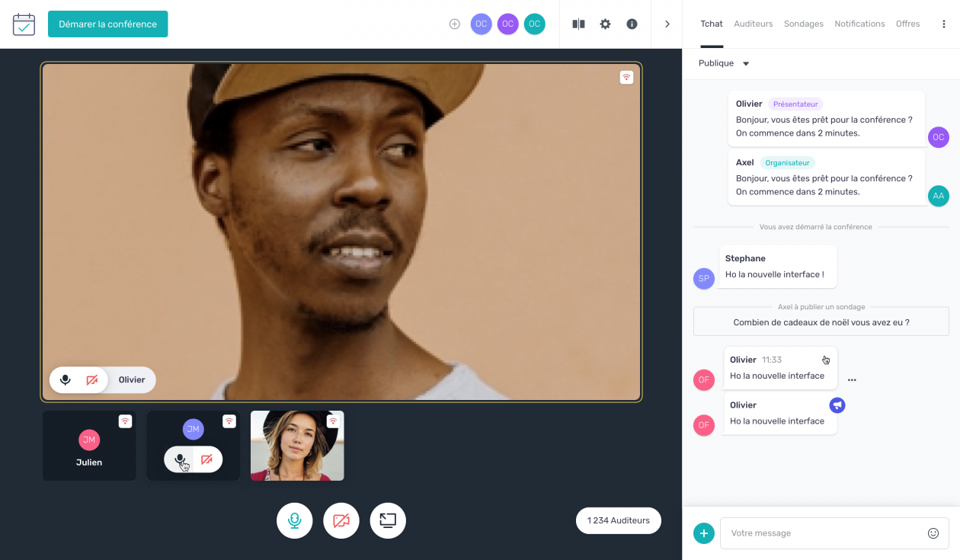
Task: Open the three-dot vertical menu in panel tabs
Action: (944, 24)
